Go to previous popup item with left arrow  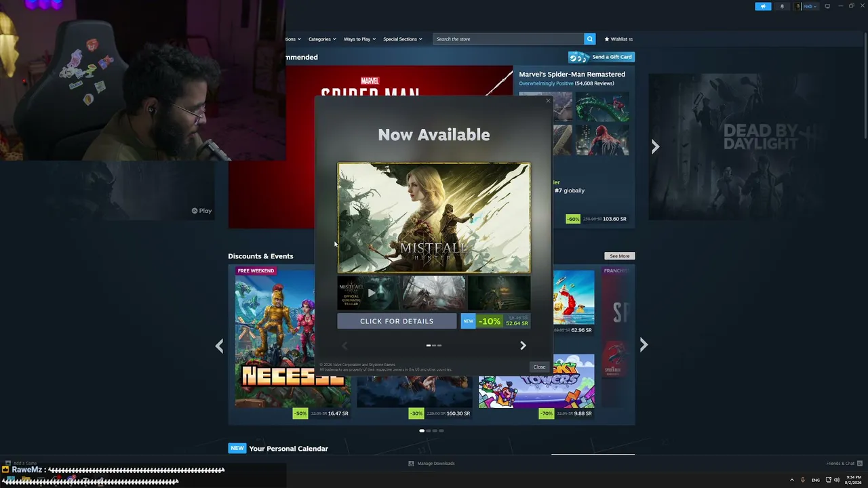tap(344, 346)
